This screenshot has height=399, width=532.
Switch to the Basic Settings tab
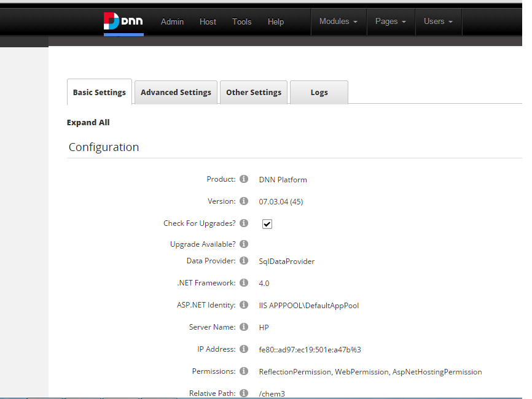(100, 92)
